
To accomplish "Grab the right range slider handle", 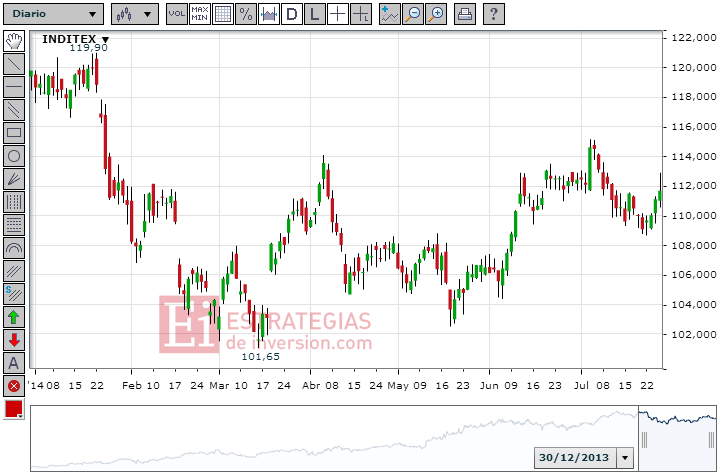I will click(x=711, y=440).
